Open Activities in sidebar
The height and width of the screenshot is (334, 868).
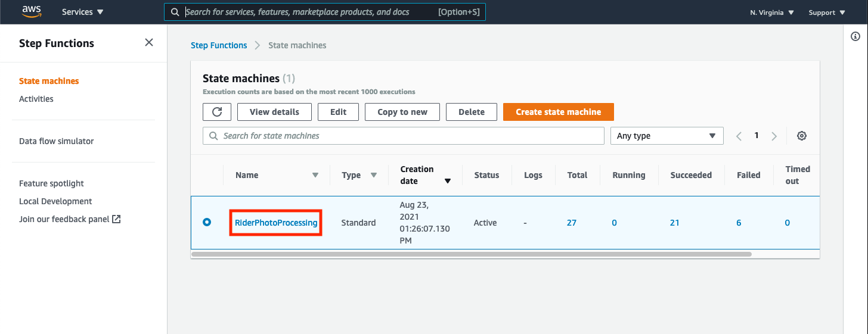point(36,99)
